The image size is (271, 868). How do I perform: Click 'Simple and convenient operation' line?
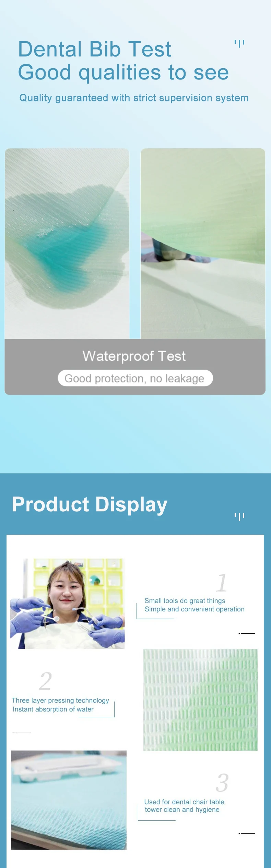(195, 609)
